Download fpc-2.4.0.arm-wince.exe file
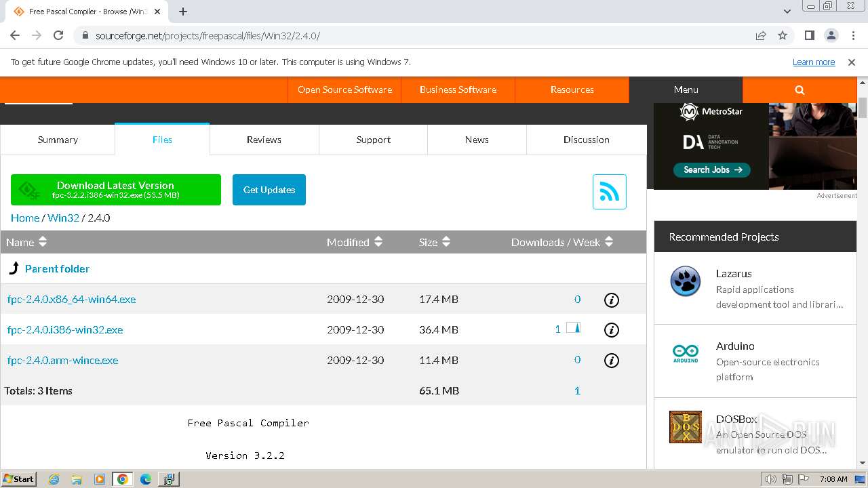Screen dimensions: 868x488 (62, 360)
